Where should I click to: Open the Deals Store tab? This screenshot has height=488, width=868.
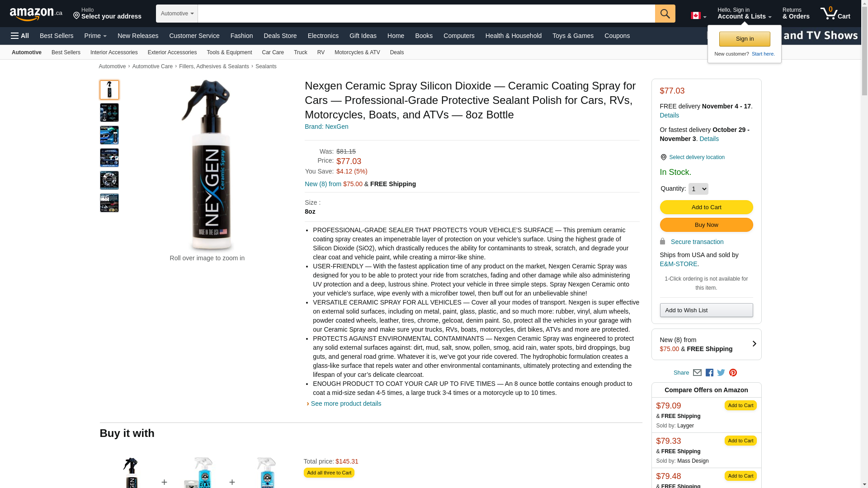tap(280, 36)
